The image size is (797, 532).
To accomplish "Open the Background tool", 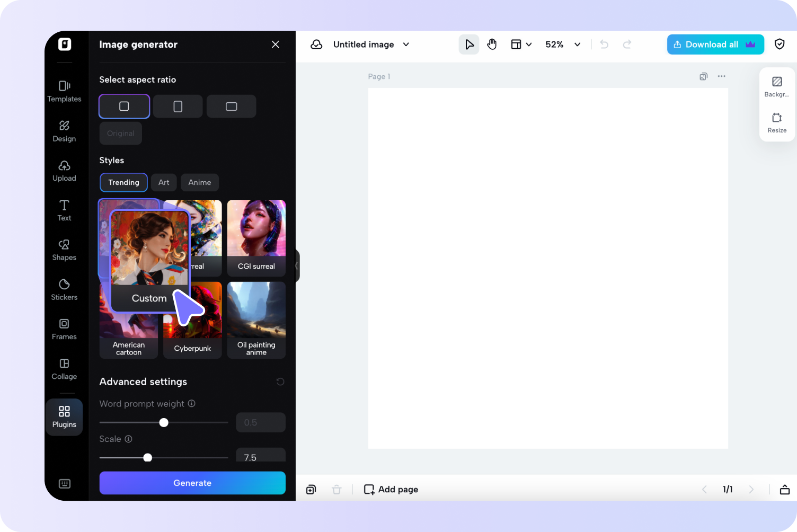I will point(777,86).
